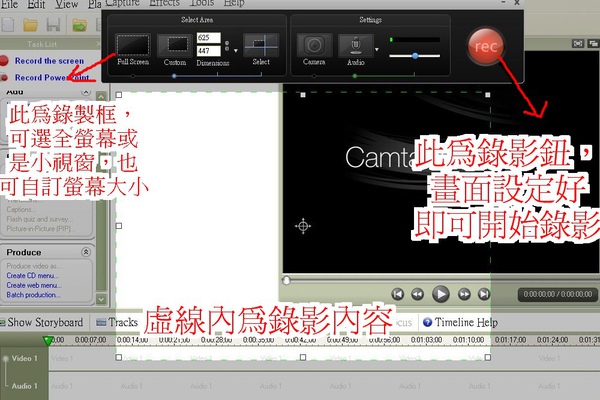Open the Edit menu in Camtasia Studio

(x=36, y=4)
